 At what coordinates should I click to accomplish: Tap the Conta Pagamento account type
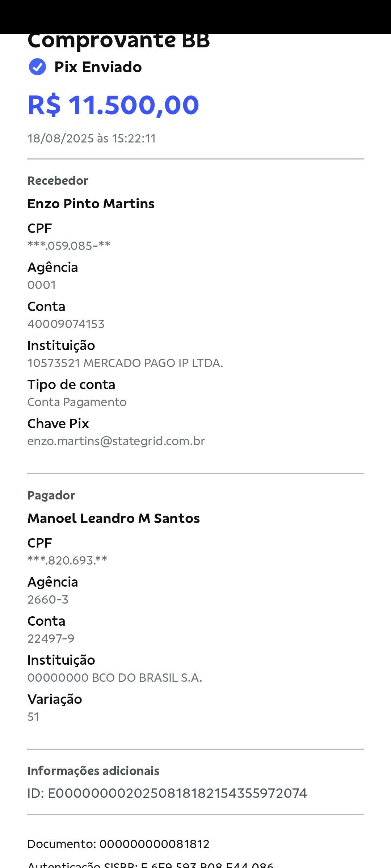77,402
